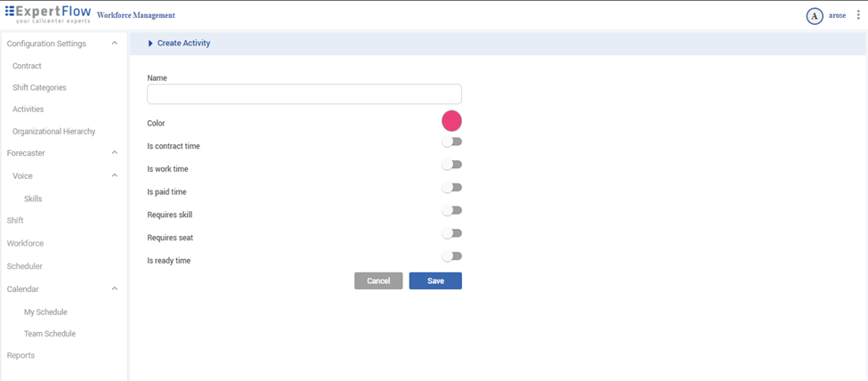Go to Team Schedule page
The width and height of the screenshot is (868, 381).
click(50, 334)
